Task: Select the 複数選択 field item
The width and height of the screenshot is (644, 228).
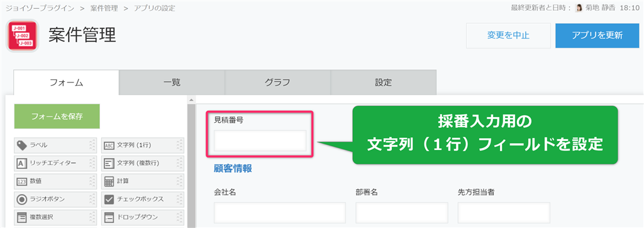Action: click(55, 217)
